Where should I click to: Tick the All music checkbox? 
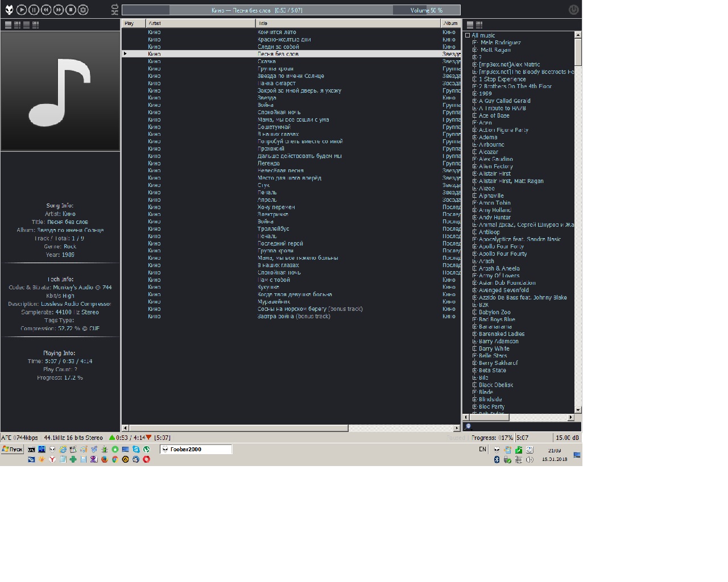click(x=468, y=35)
